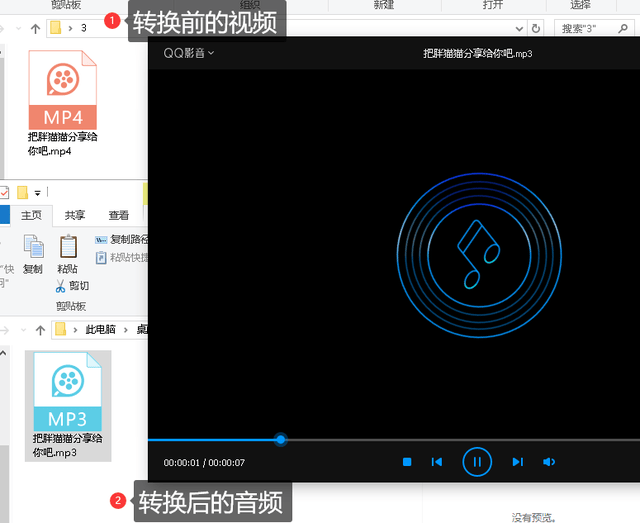Click 复制路径 in the ribbon
Screen dimensions: 640x523
[x=122, y=239]
